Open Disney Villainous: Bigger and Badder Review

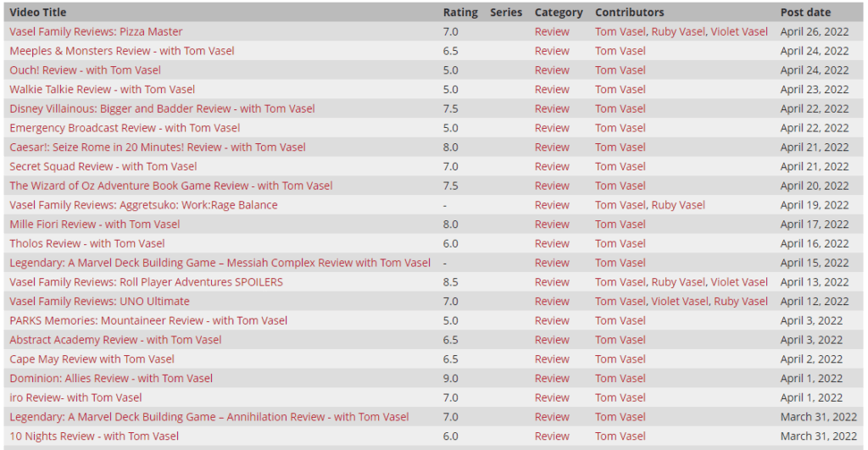point(162,108)
